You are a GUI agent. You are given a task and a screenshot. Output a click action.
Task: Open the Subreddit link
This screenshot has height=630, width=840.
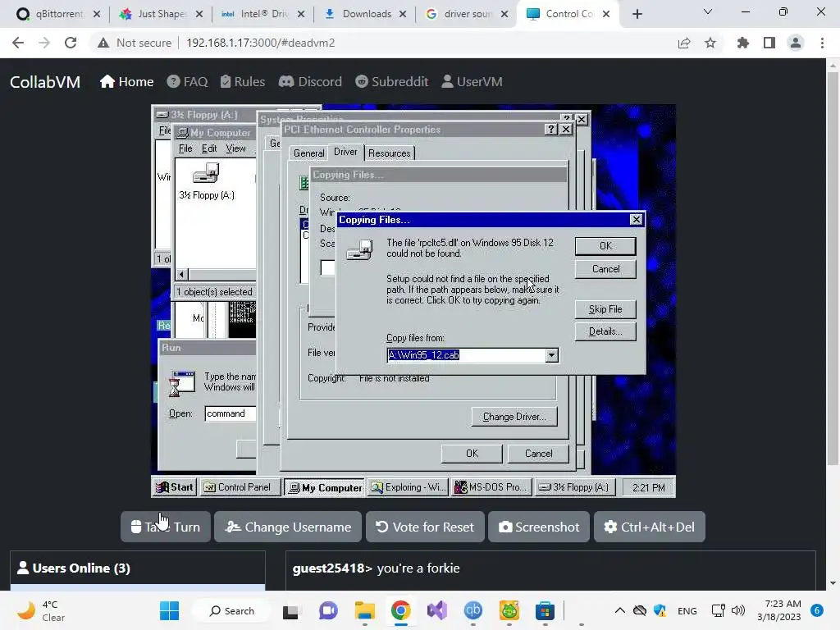[391, 81]
